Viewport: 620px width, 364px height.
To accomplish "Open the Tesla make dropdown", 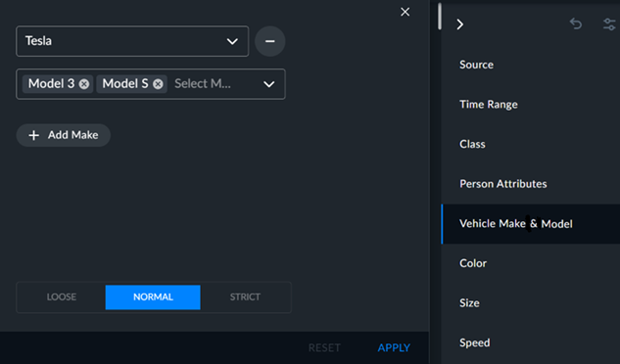I will [132, 41].
